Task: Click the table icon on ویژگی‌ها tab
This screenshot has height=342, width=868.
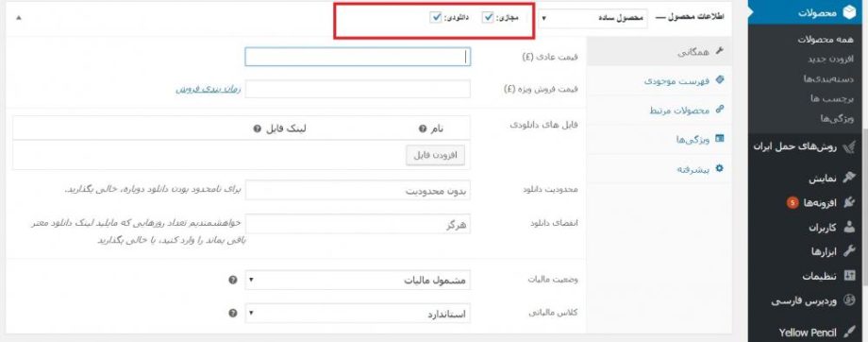Action: click(720, 139)
